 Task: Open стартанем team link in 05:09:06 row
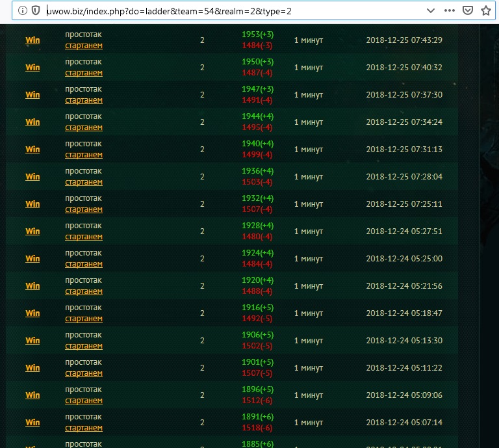click(x=84, y=401)
